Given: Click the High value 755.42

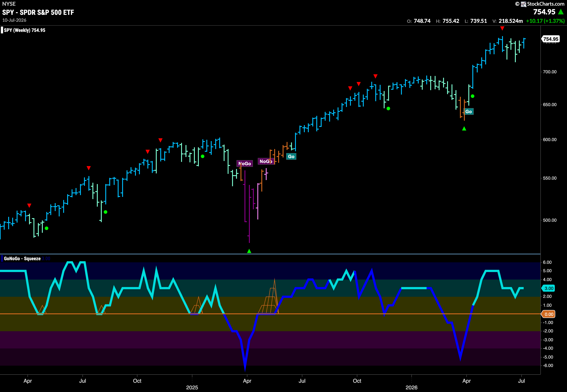Looking at the screenshot, I should 451,21.
